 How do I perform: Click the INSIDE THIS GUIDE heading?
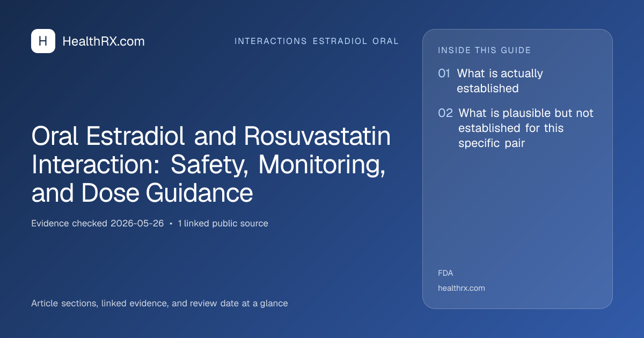tap(485, 50)
